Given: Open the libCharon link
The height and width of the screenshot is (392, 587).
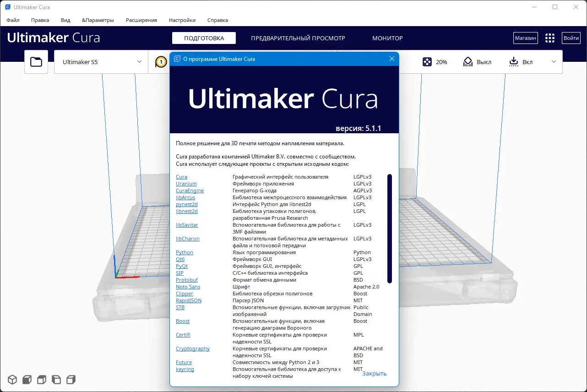Looking at the screenshot, I should point(188,239).
